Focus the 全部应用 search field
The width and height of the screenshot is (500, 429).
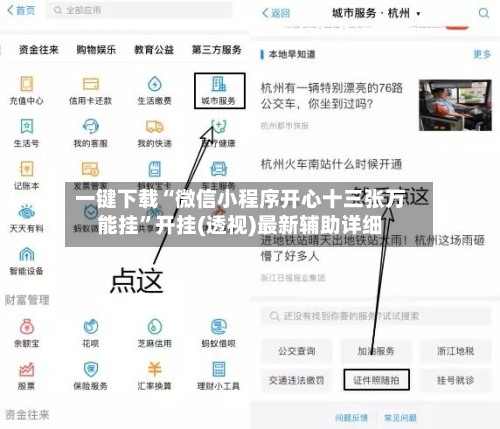(139, 10)
